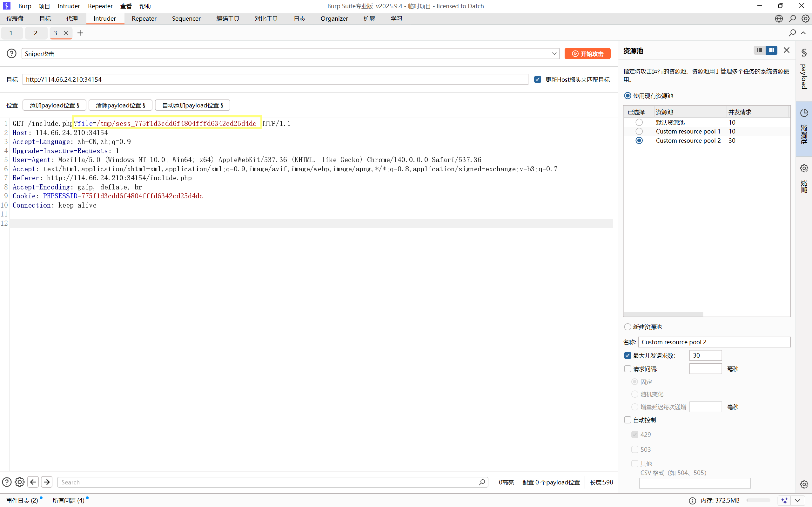Switch to the 编码工具 tab
Viewport: 812px width, 507px height.
(x=228, y=19)
